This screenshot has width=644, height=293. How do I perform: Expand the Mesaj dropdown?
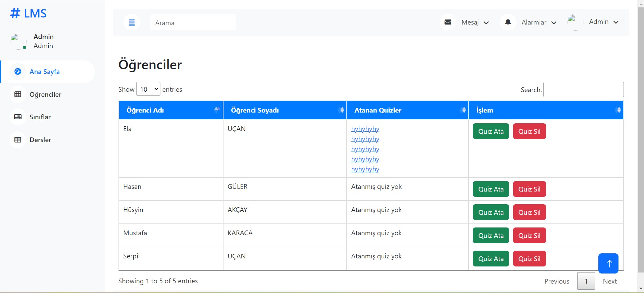(x=475, y=23)
